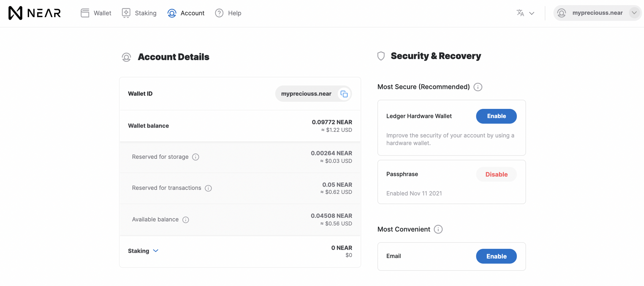Click info icon next to Reserved for storage
Viewport: 644px width, 286px height.
click(x=195, y=157)
